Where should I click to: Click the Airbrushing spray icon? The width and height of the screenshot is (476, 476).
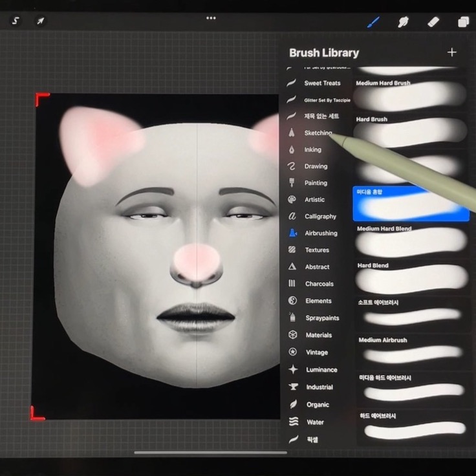pyautogui.click(x=292, y=233)
